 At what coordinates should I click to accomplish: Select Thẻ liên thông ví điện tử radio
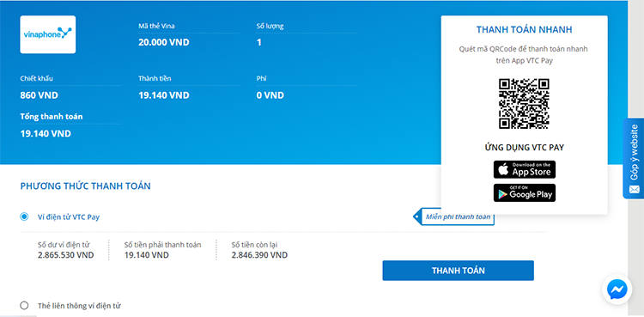coord(24,306)
